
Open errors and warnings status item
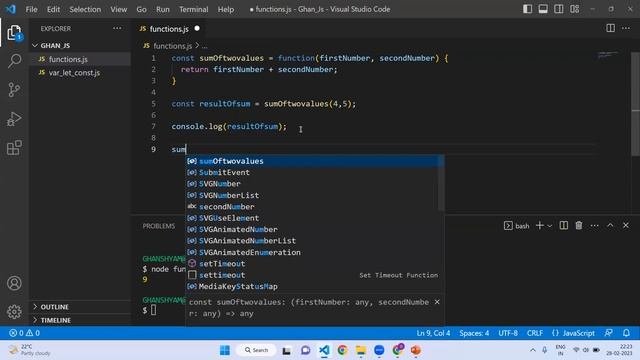click(24, 333)
